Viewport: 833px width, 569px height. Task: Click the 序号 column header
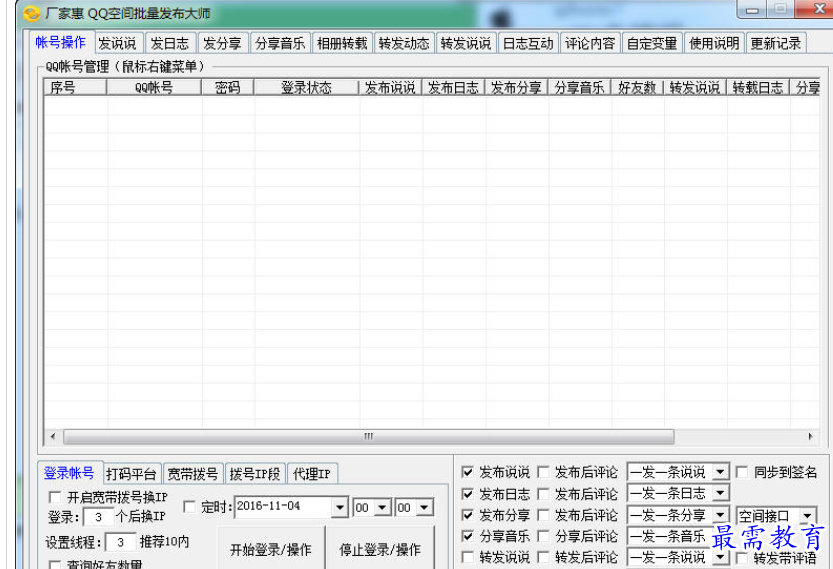[x=75, y=87]
